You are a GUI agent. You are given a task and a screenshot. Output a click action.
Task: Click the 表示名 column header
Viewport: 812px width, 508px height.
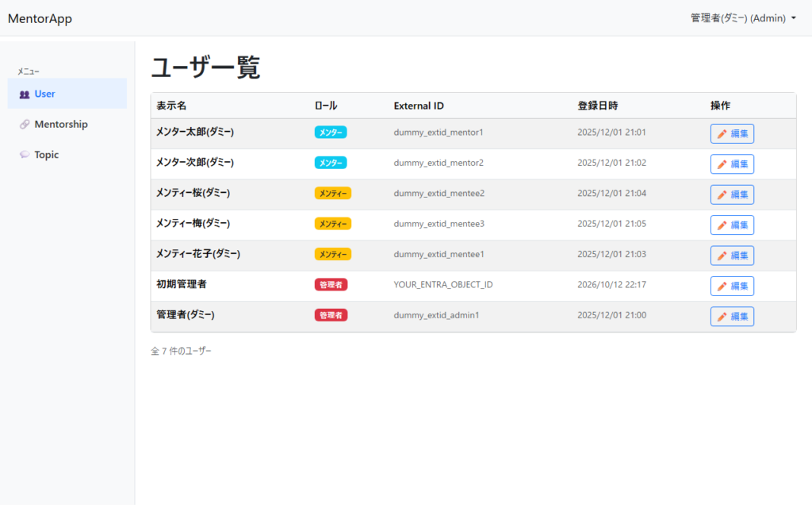[171, 106]
